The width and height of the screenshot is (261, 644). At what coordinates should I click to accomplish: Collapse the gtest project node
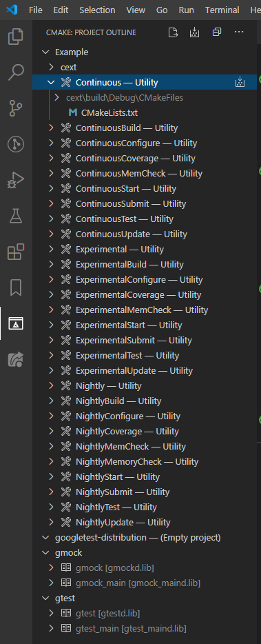point(45,598)
